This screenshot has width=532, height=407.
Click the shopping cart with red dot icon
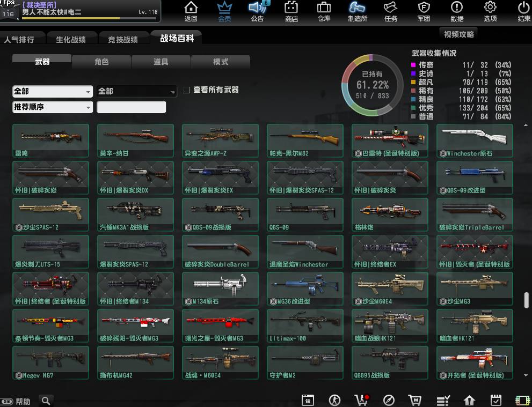pyautogui.click(x=362, y=400)
